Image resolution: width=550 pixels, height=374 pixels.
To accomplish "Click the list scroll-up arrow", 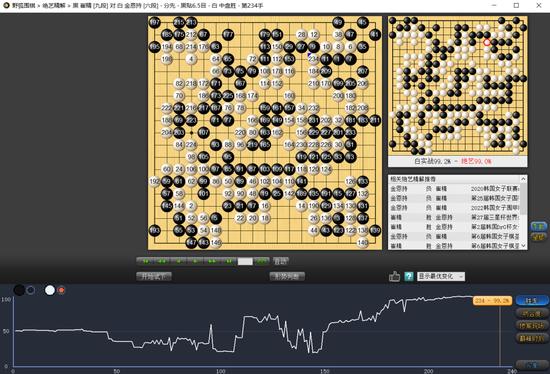I will pos(523,179).
